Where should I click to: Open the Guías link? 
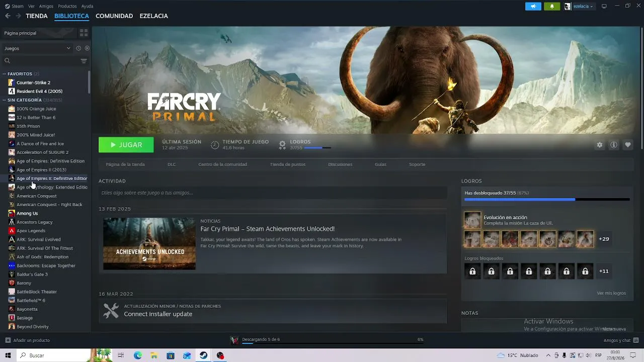coord(380,164)
